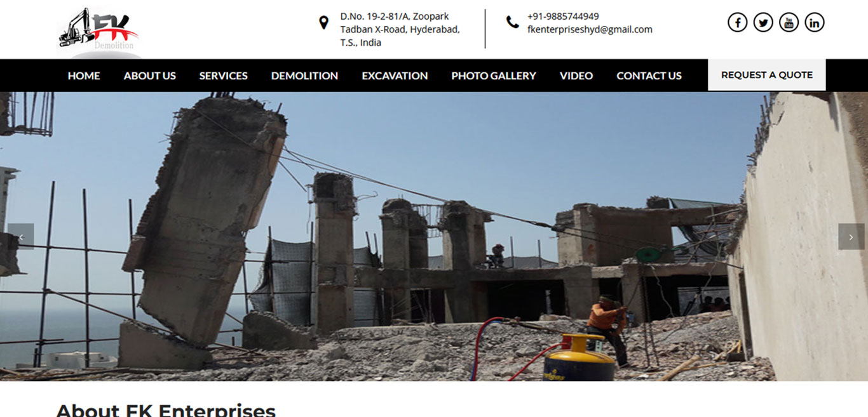Open the Excavation menu item
The width and height of the screenshot is (868, 417).
point(395,76)
